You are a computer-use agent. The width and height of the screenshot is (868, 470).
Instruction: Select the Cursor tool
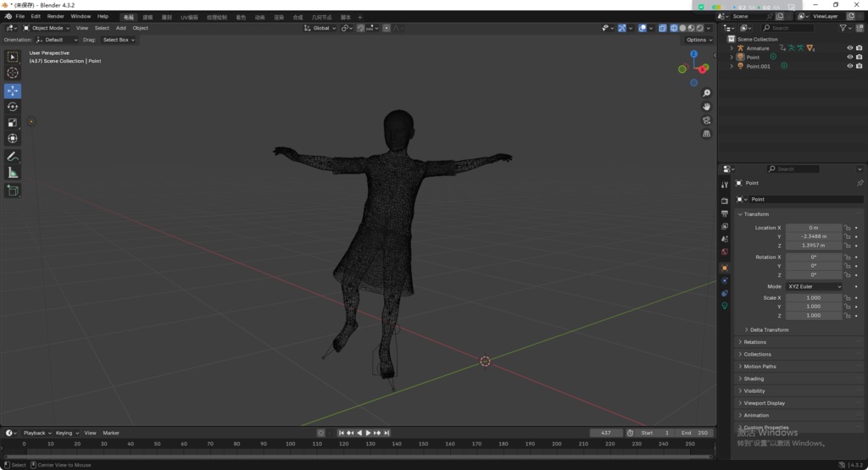[x=13, y=73]
